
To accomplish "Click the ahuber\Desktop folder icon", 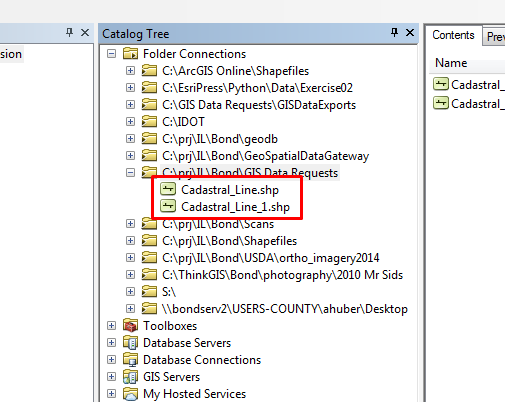I will [149, 308].
